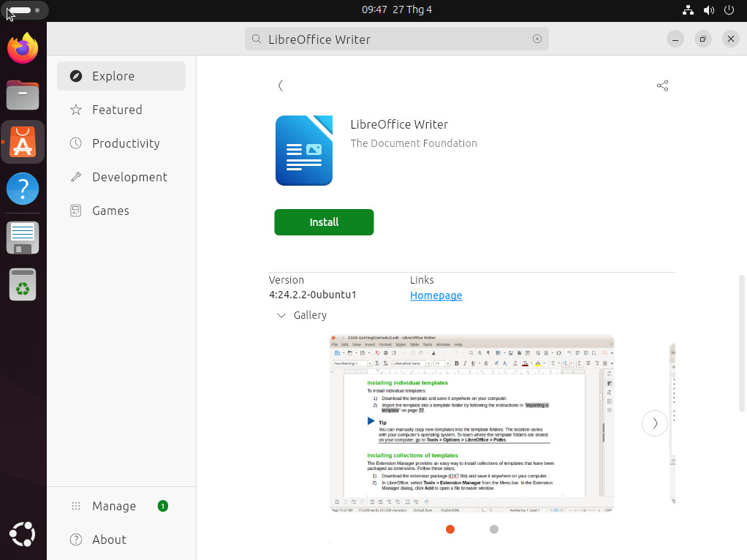Click the LibreOffice Writer search field
The width and height of the screenshot is (747, 560).
pyautogui.click(x=396, y=39)
